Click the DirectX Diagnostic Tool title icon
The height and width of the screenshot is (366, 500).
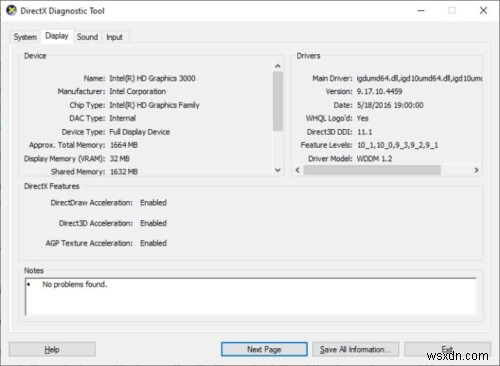pos(11,11)
